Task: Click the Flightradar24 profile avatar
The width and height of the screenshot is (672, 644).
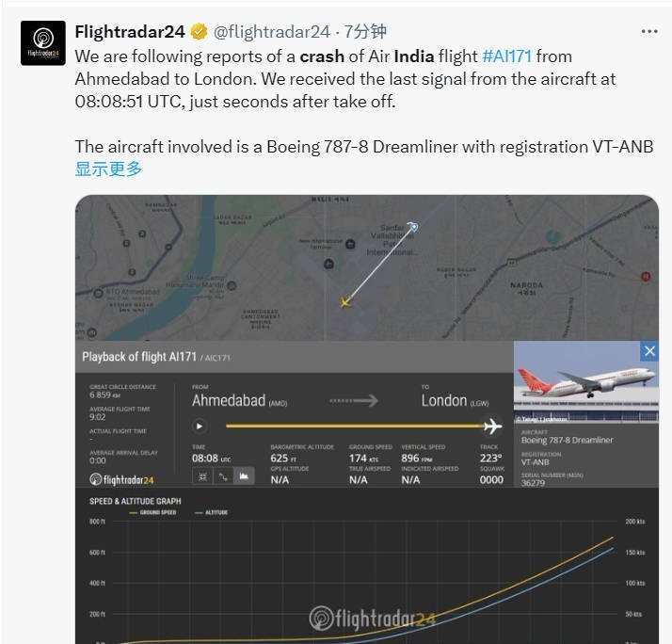Action: click(43, 43)
